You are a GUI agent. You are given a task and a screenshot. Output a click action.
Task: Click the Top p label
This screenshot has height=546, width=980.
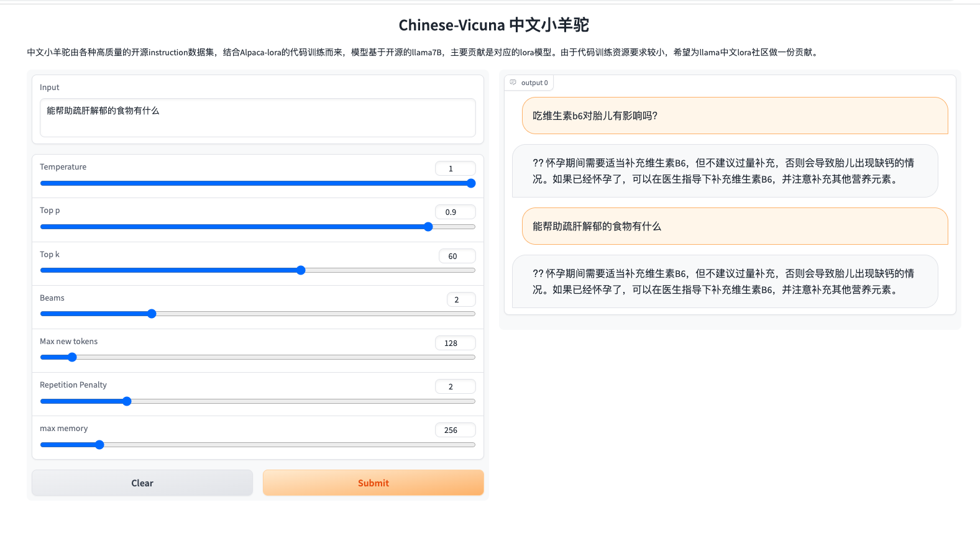[50, 210]
